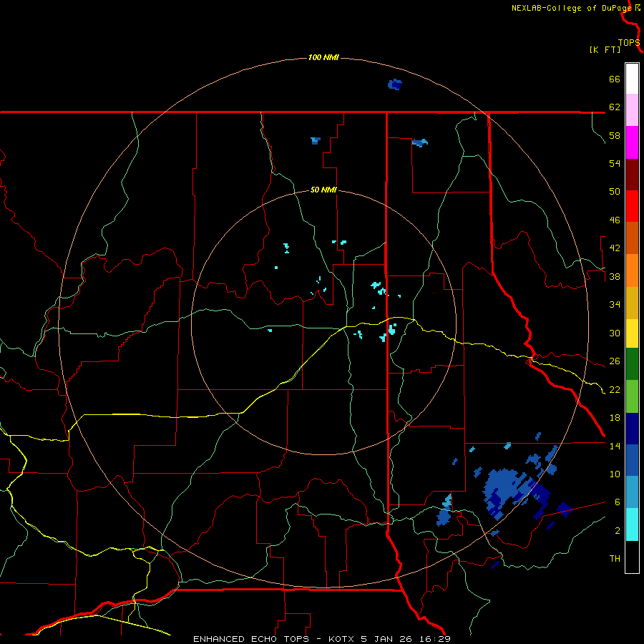Screen dimensions: 644x644
Task: Click the light orange legend swatch
Action: click(632, 270)
